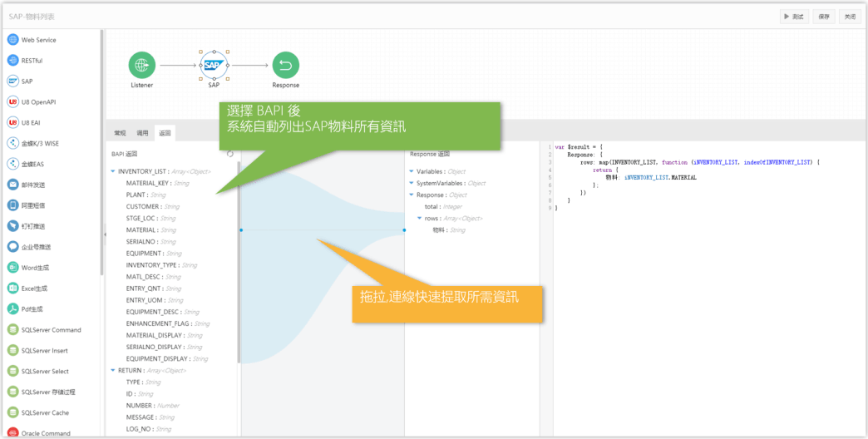The width and height of the screenshot is (868, 439).
Task: Select the SQLServer Command icon
Action: (x=12, y=330)
